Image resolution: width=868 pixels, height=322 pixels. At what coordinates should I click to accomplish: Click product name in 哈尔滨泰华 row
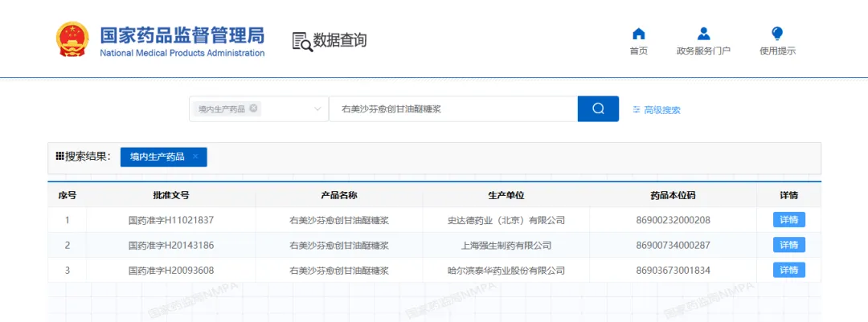(x=339, y=271)
